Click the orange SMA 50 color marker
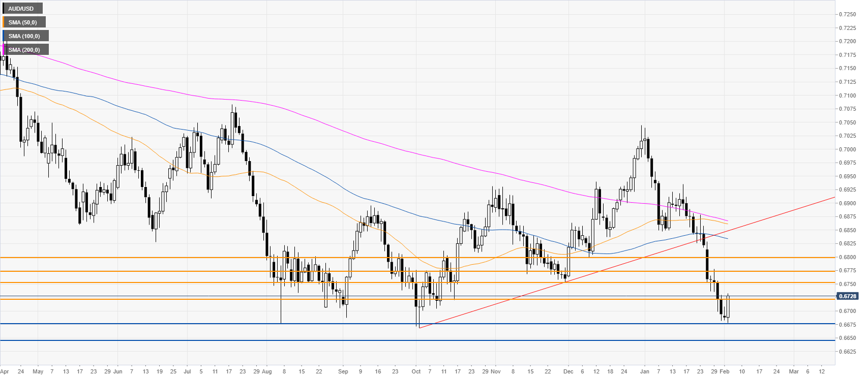Image resolution: width=868 pixels, height=378 pixels. point(4,22)
